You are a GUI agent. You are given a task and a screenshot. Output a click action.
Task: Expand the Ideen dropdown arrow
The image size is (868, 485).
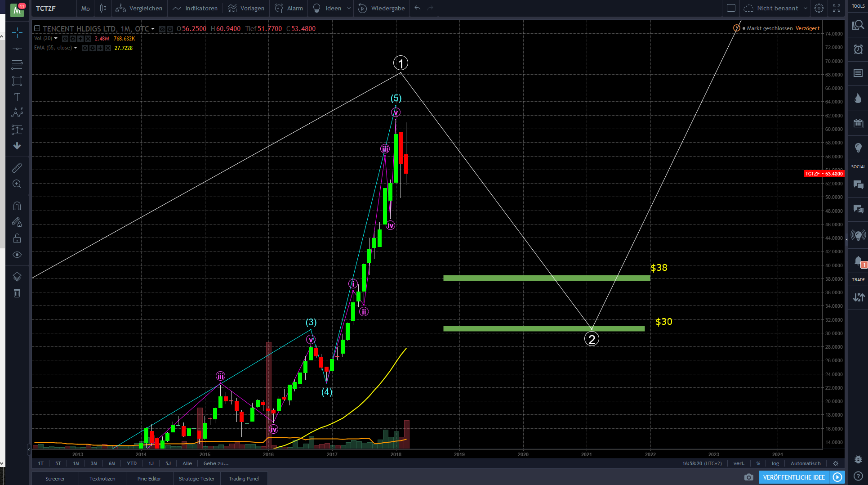tap(348, 8)
